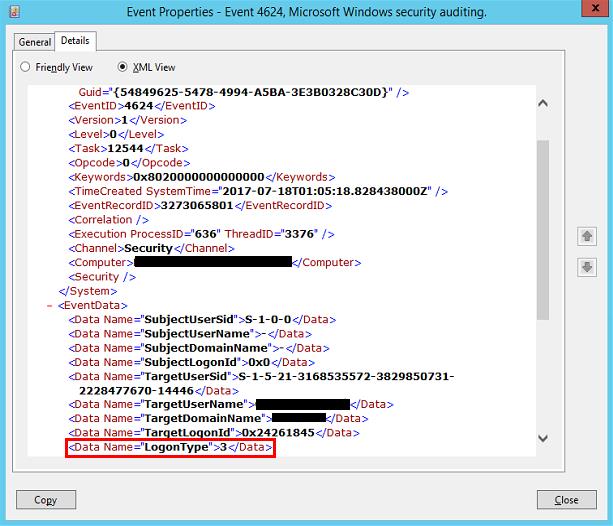Open the Details tab
Viewport: 613px width, 526px height.
pyautogui.click(x=75, y=41)
